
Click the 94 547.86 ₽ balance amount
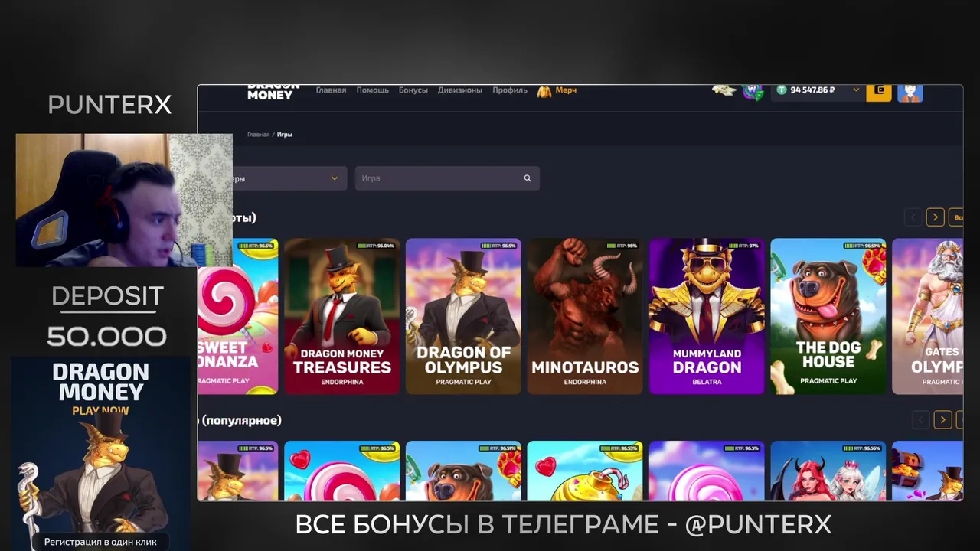[x=812, y=90]
